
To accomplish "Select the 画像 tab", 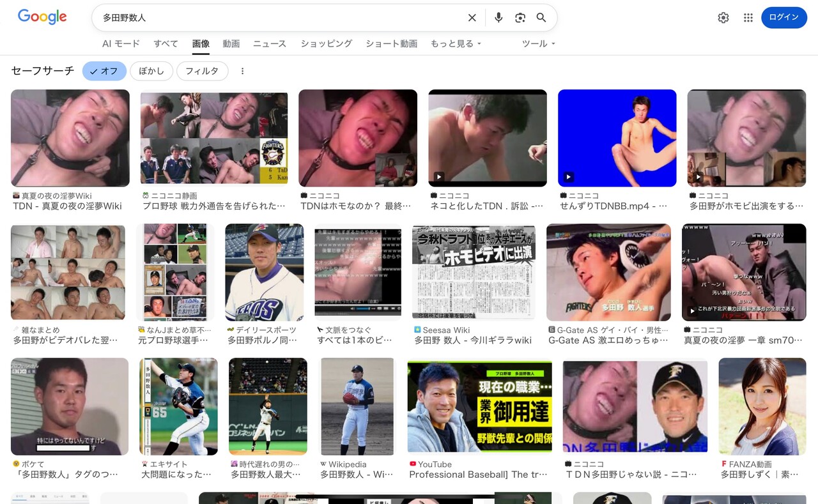I will click(x=201, y=43).
